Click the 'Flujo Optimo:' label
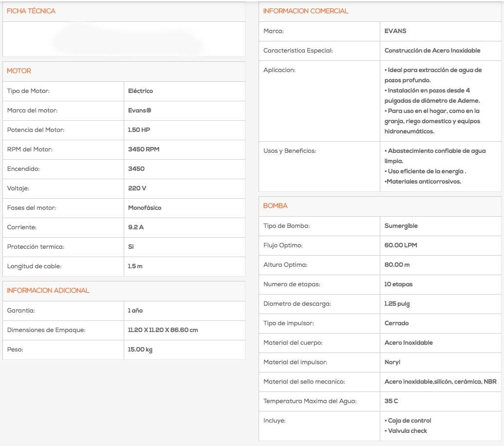504x446 pixels. tap(283, 245)
